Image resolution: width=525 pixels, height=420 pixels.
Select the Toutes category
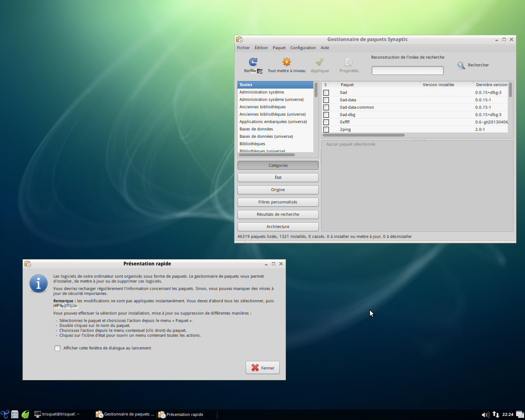click(x=275, y=85)
